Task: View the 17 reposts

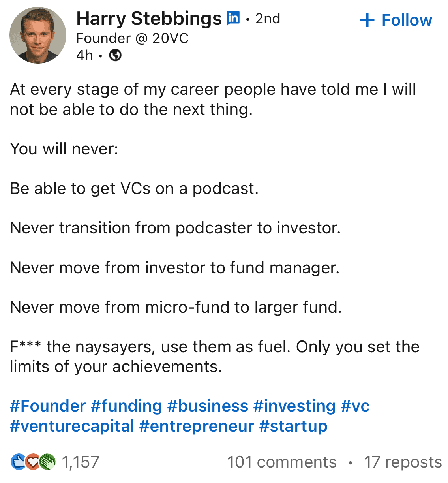Action: (403, 462)
